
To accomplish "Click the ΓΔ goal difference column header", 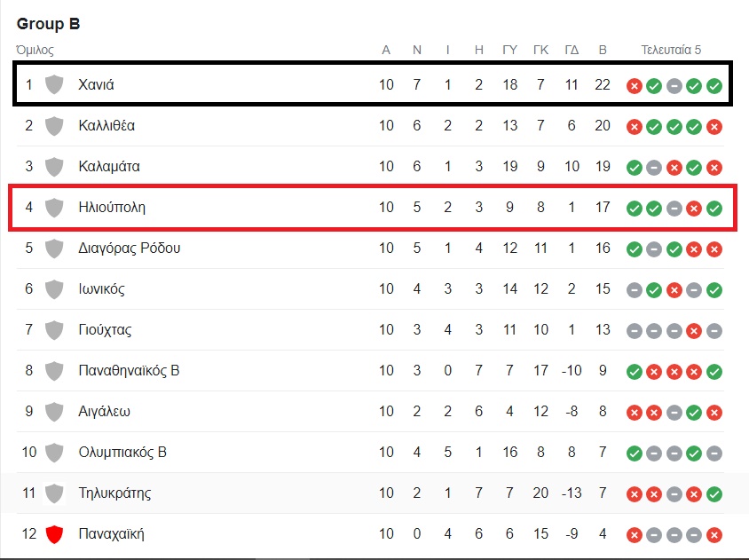I will (572, 50).
